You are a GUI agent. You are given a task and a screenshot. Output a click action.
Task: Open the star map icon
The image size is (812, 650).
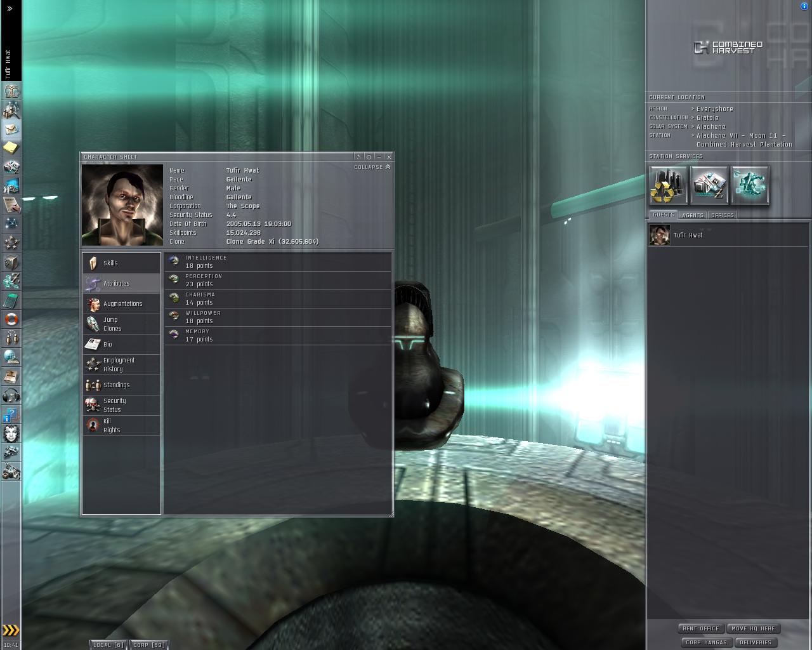[11, 224]
